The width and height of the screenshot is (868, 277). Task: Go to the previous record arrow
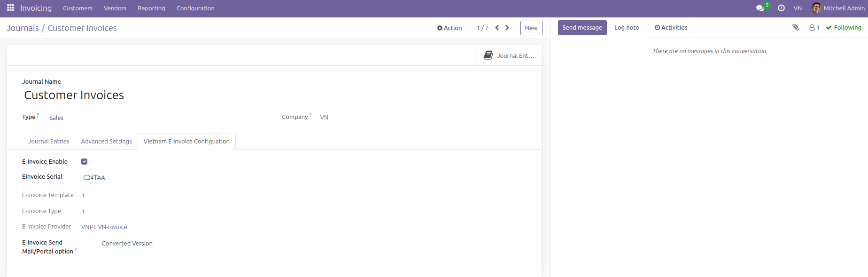[x=497, y=28]
